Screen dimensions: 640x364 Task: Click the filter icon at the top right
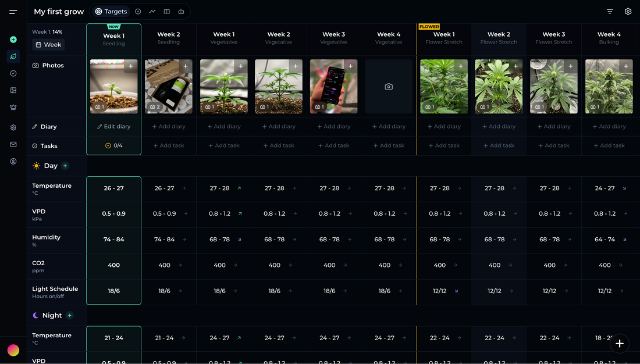click(x=610, y=12)
